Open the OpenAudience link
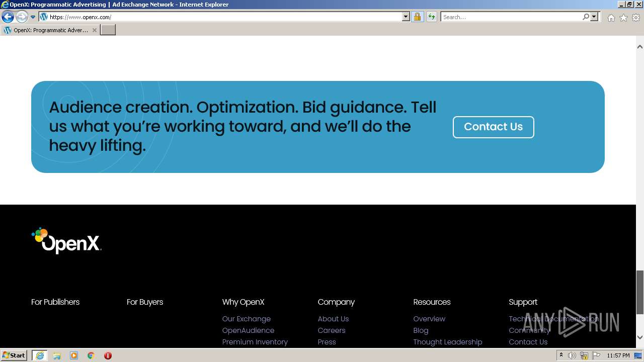This screenshot has height=362, width=644. [248, 330]
